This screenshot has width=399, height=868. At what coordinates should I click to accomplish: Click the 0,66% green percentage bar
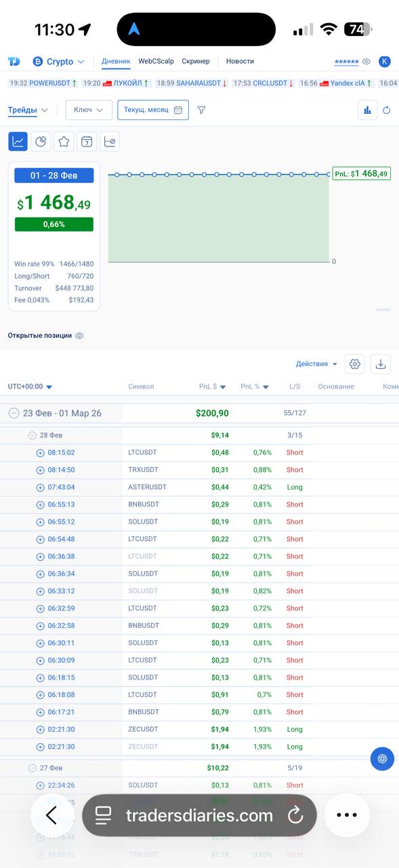pyautogui.click(x=54, y=224)
